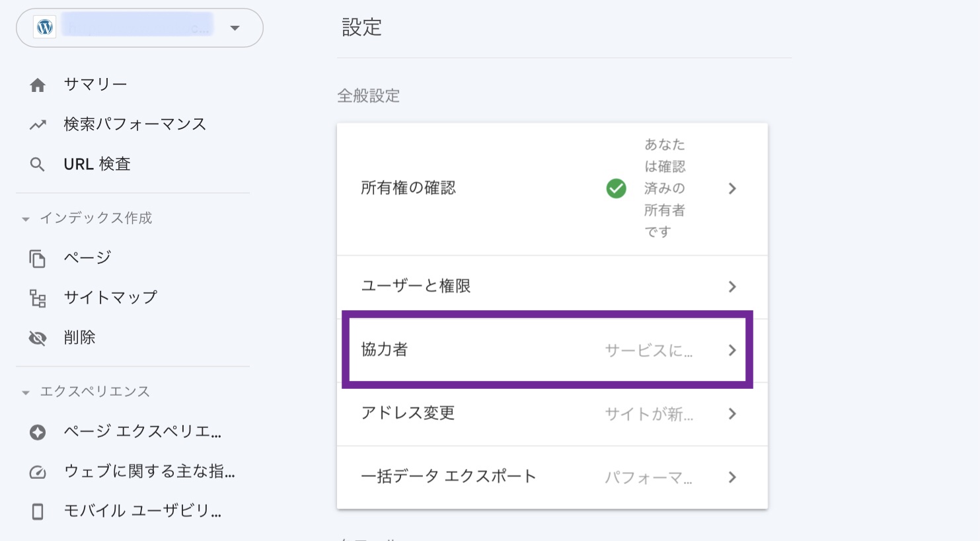This screenshot has height=541, width=980.
Task: Click the green verified checkmark icon
Action: [616, 188]
